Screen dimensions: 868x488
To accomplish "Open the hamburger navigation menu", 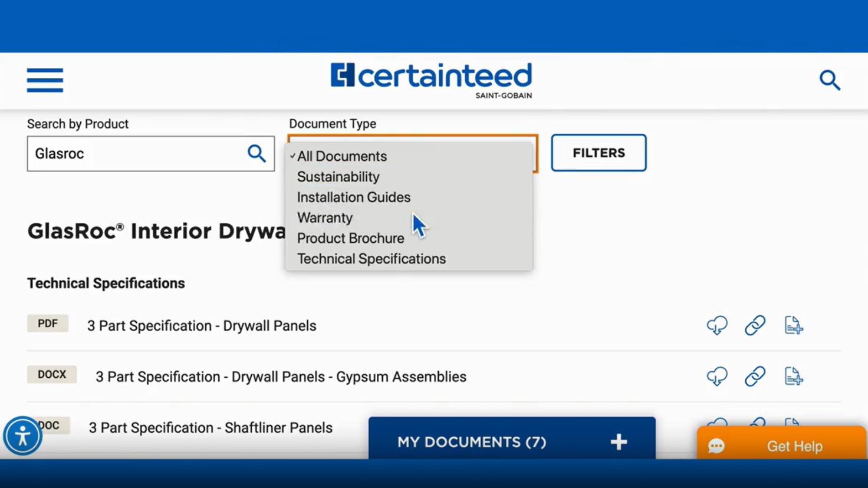I will 45,80.
